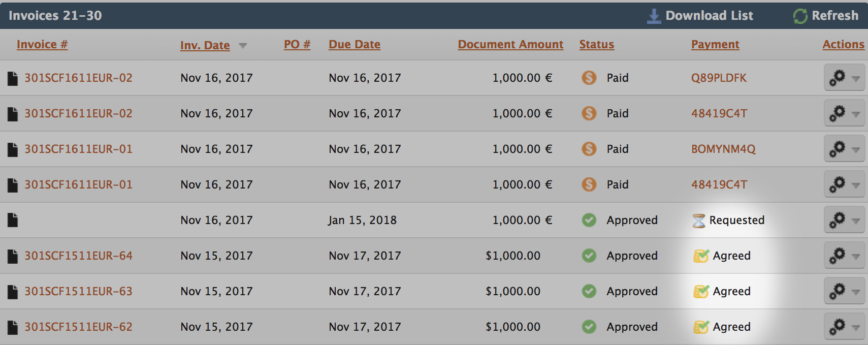Sort by Status column header
The width and height of the screenshot is (868, 345).
tap(596, 45)
